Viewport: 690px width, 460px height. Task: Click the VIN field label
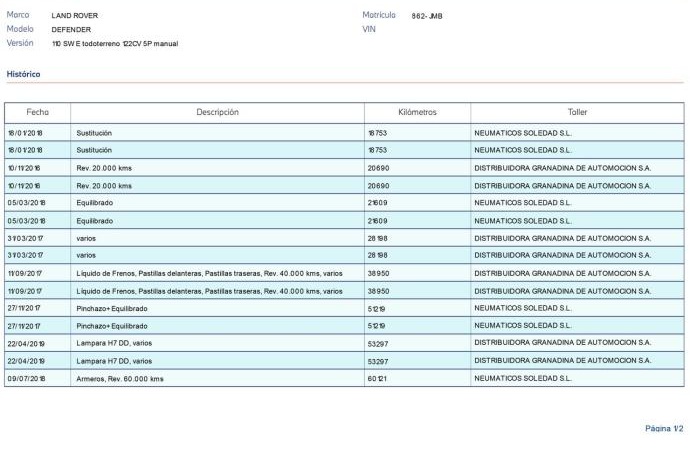[368, 30]
